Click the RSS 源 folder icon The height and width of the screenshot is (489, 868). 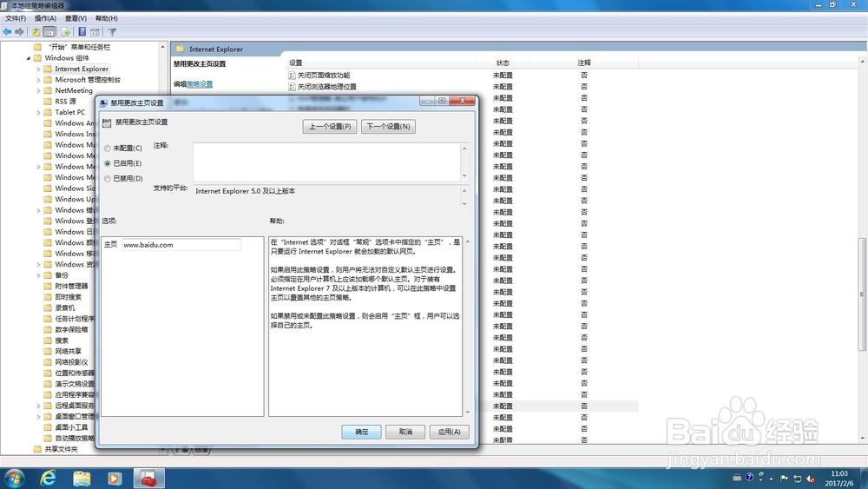point(48,102)
